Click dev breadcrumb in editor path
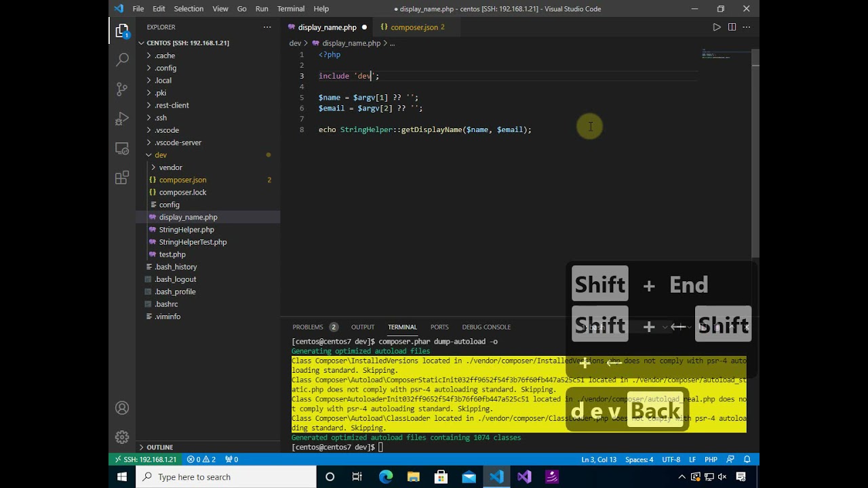Image resolution: width=868 pixels, height=488 pixels. point(295,43)
